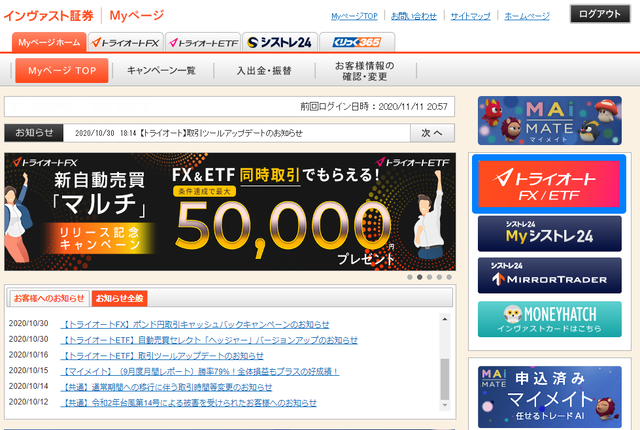Click the 次へ notice button
The width and height of the screenshot is (640, 430).
pyautogui.click(x=432, y=133)
